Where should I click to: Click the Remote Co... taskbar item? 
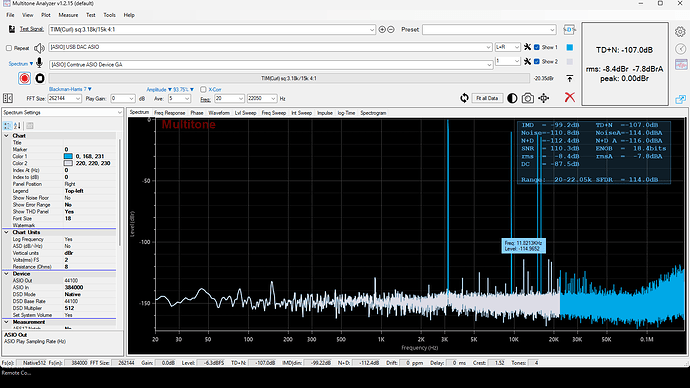tap(16, 373)
